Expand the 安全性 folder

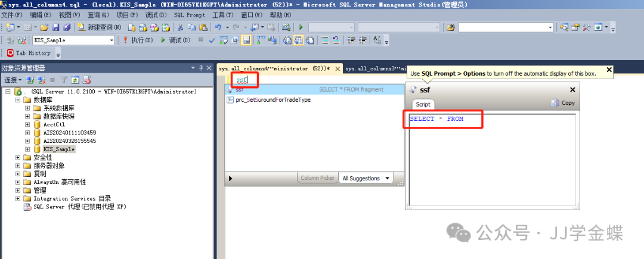[x=18, y=157]
